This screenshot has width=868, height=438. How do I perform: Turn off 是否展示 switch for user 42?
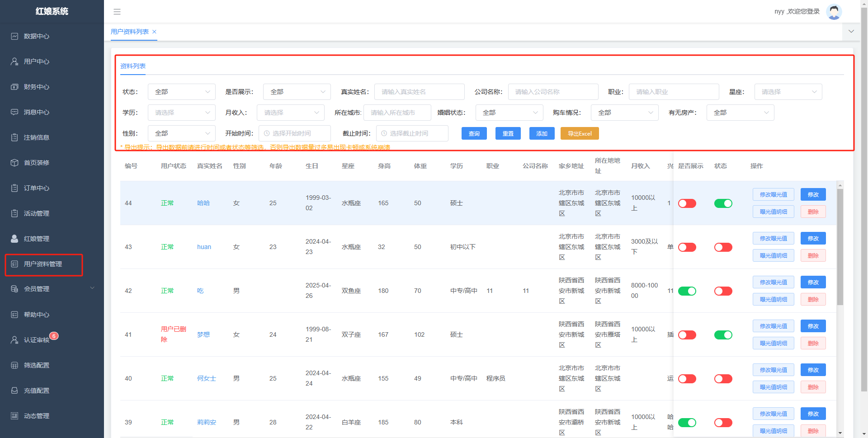[687, 291]
